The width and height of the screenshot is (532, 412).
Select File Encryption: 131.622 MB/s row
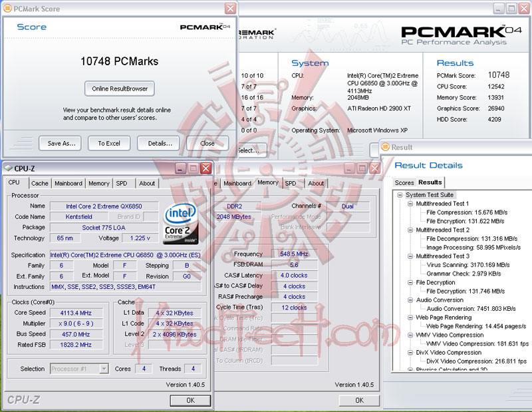tap(465, 221)
